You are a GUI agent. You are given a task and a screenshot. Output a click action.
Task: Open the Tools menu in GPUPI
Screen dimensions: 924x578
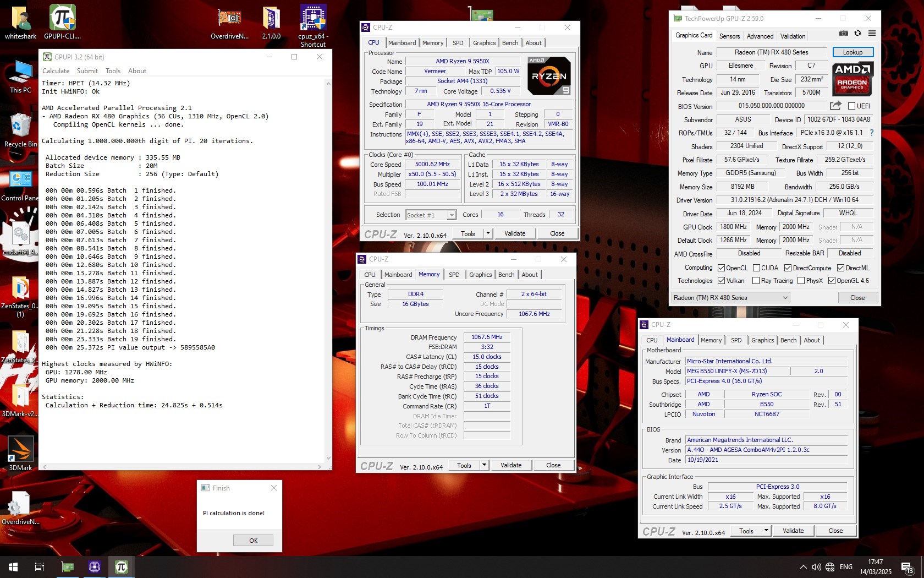click(x=113, y=71)
